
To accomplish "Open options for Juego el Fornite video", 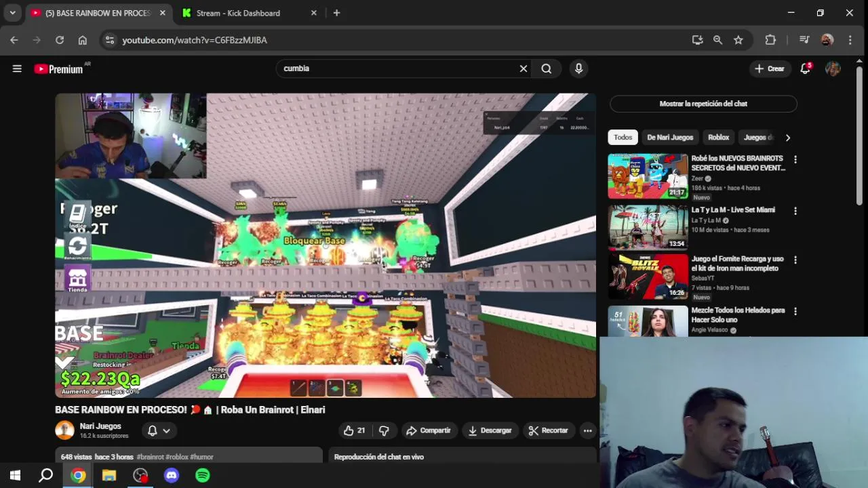I will coord(795,260).
